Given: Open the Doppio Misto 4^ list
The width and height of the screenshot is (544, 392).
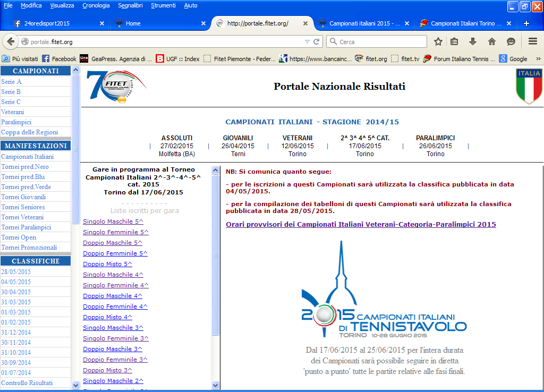Looking at the screenshot, I should tap(107, 317).
